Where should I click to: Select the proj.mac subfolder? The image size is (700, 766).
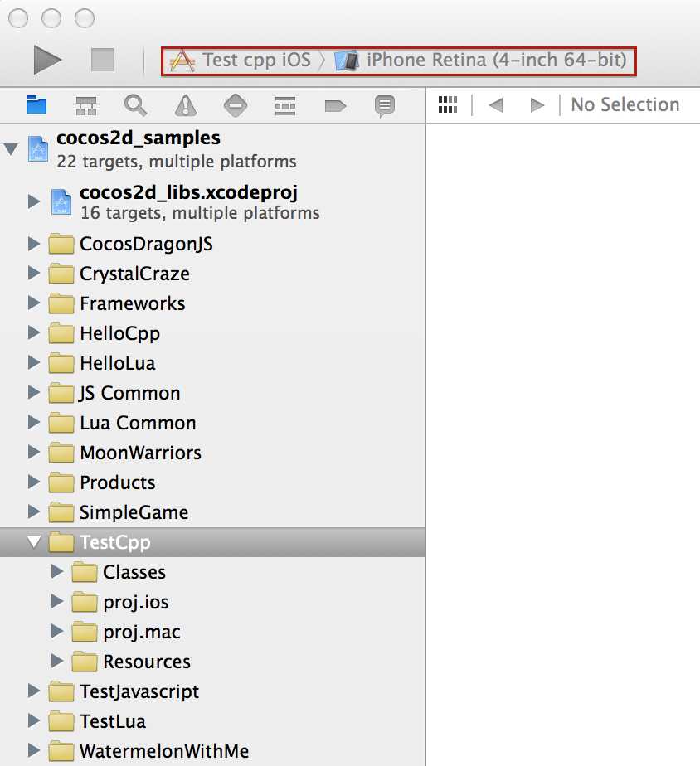[x=212, y=631]
